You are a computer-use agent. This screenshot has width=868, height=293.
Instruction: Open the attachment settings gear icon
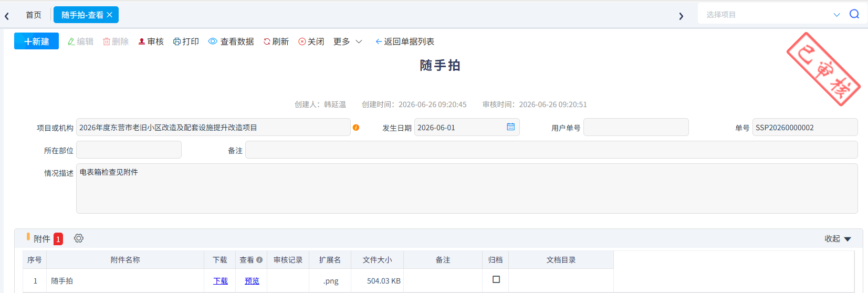click(x=79, y=238)
